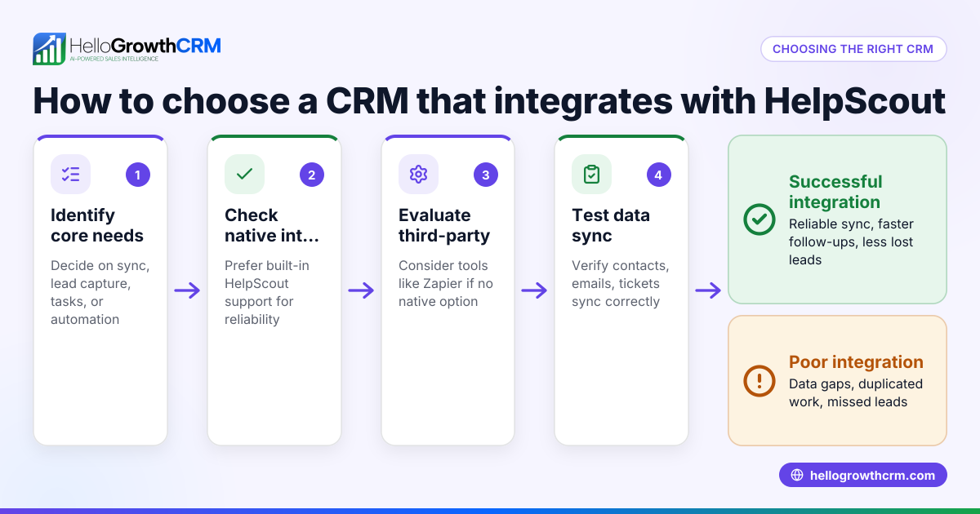Click the 'Check native int…' heading
The height and width of the screenshot is (514, 980).
[x=272, y=225]
